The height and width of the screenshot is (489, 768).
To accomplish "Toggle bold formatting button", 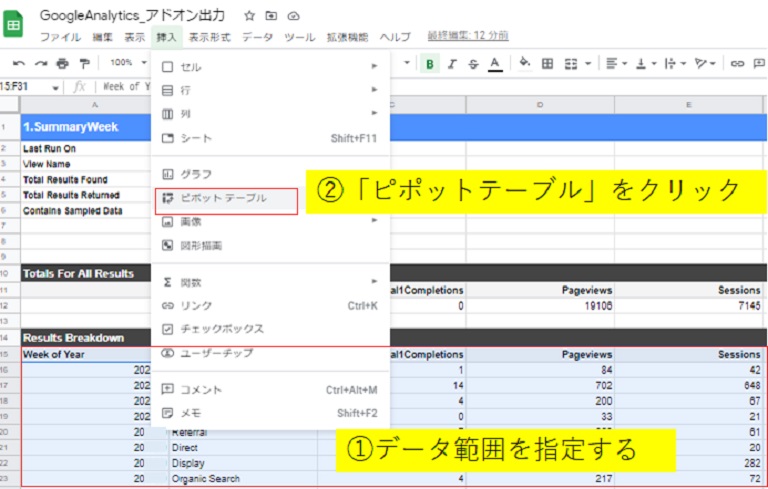I will coord(429,64).
